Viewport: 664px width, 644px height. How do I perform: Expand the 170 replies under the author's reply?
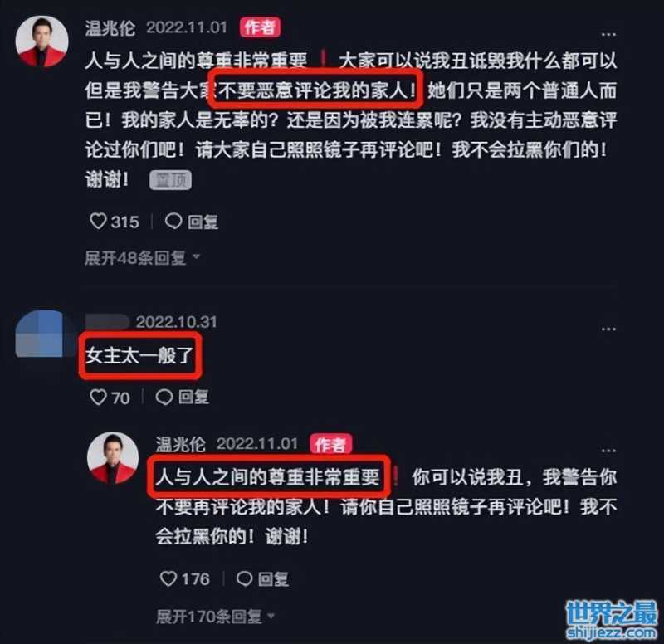pyautogui.click(x=215, y=616)
